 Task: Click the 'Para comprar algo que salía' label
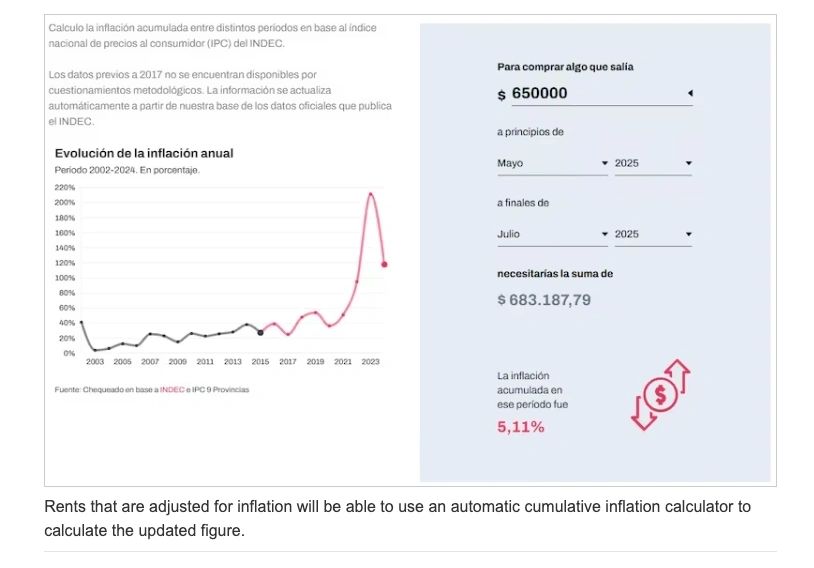565,67
